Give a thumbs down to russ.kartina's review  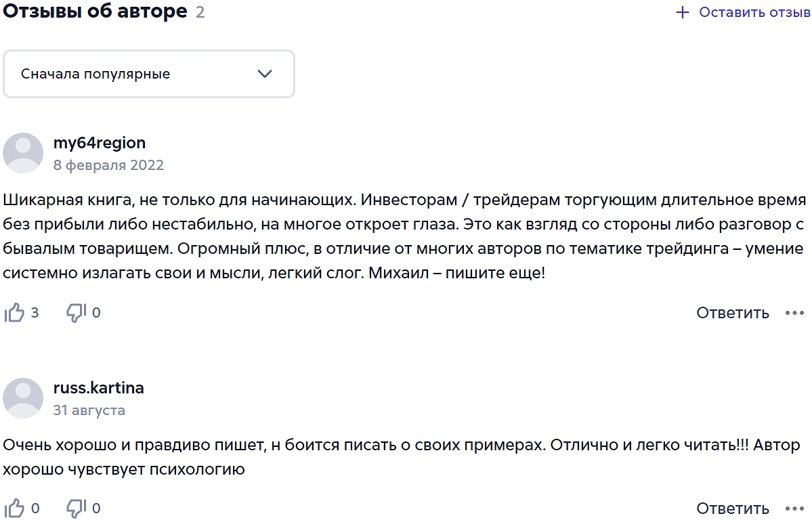[74, 507]
